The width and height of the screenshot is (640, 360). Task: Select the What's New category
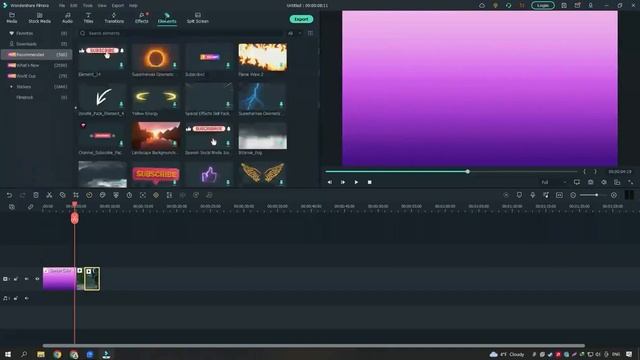tap(37, 65)
